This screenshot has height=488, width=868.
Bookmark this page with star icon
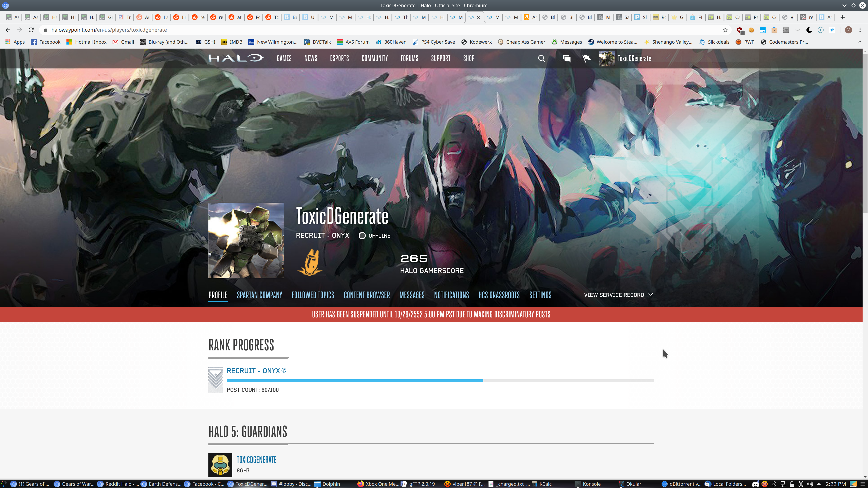[725, 30]
